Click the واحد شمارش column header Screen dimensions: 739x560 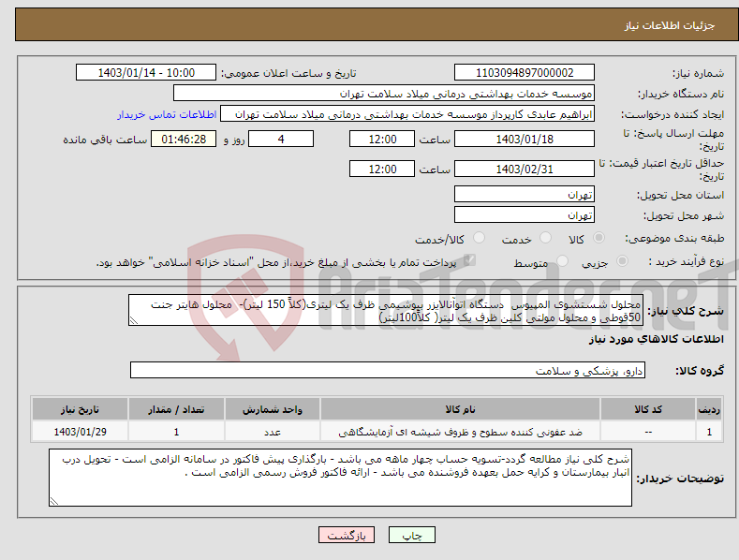coord(273,409)
